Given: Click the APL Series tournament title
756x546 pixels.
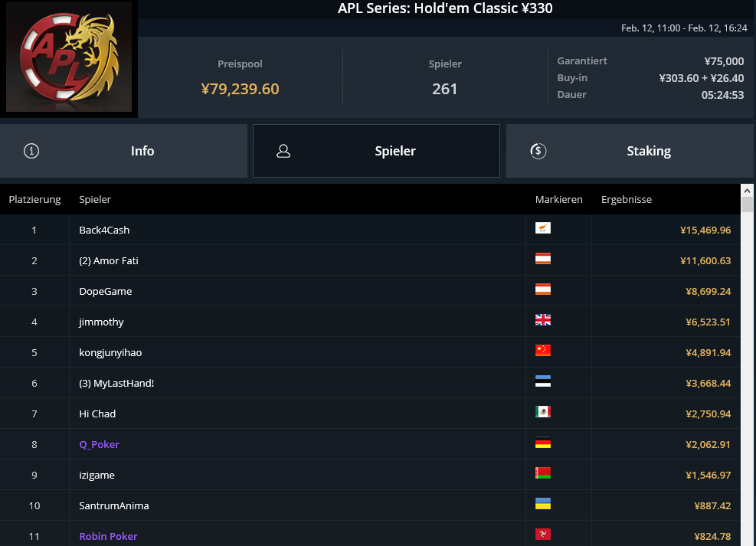Looking at the screenshot, I should point(445,8).
